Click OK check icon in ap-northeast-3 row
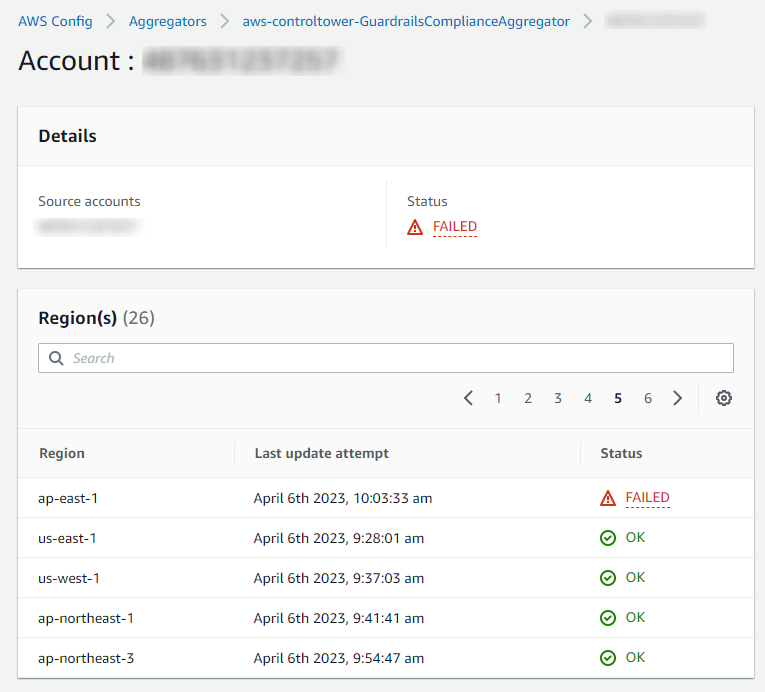The height and width of the screenshot is (692, 765). [607, 658]
